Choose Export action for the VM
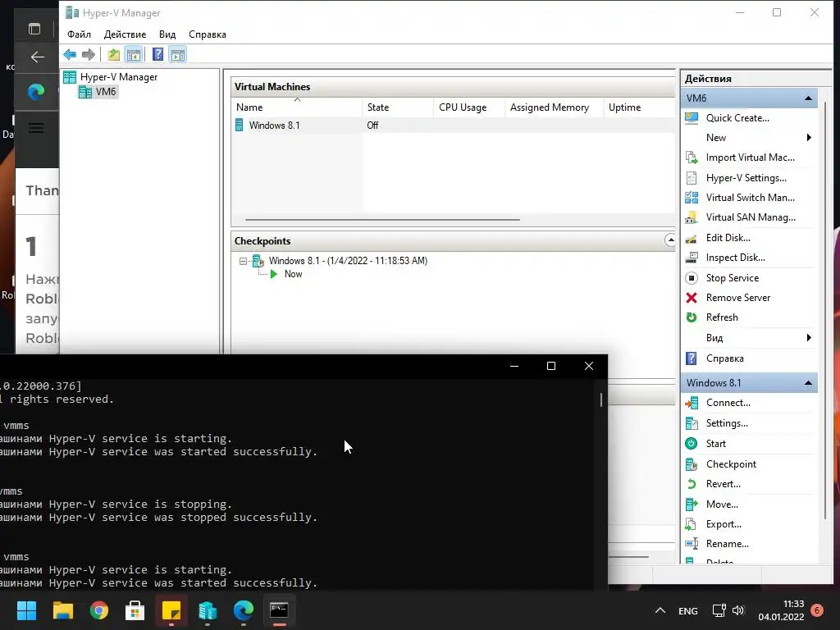Image resolution: width=840 pixels, height=630 pixels. click(724, 524)
